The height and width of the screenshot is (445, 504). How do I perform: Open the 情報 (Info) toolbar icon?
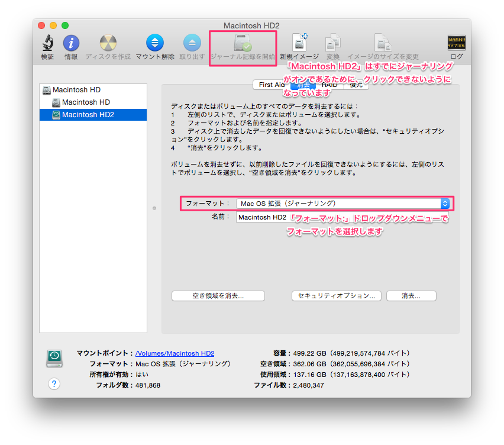point(71,43)
